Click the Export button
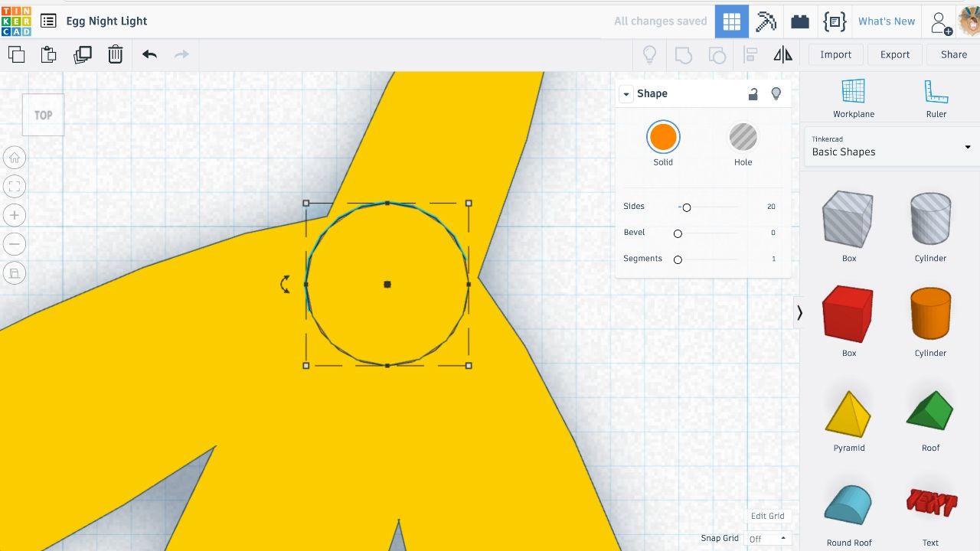 (894, 54)
